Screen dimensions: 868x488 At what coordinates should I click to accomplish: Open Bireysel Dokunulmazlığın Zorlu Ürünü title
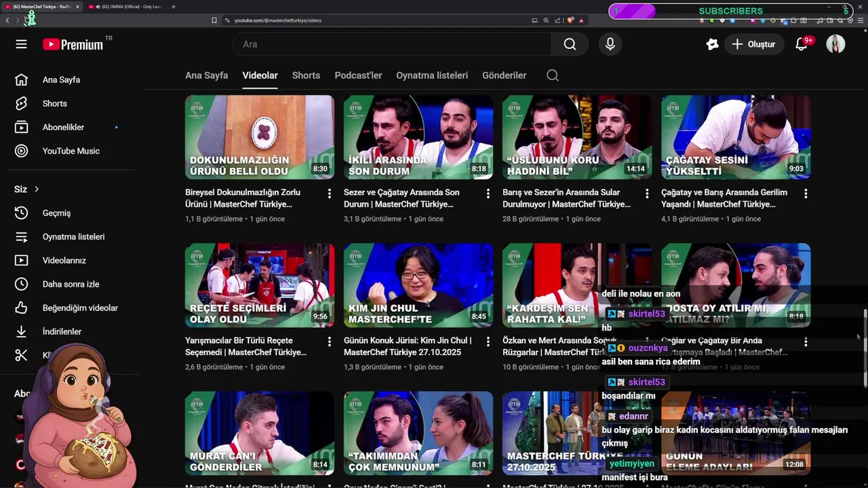pos(243,198)
